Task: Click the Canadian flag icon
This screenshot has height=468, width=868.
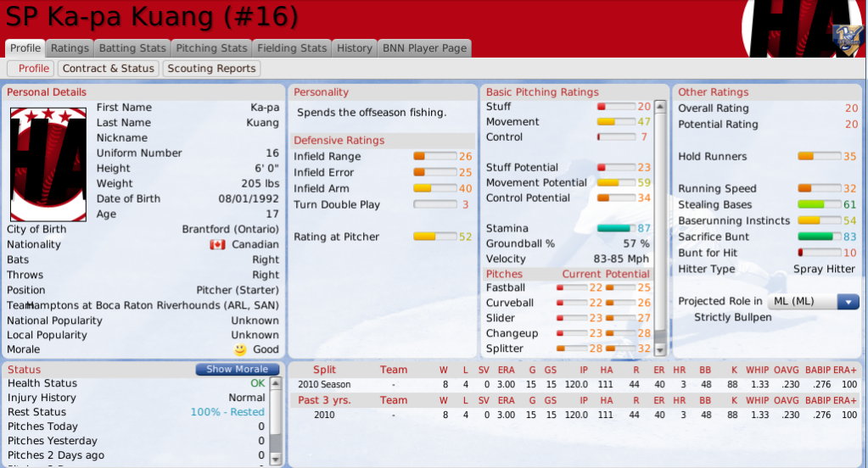Action: tap(217, 244)
